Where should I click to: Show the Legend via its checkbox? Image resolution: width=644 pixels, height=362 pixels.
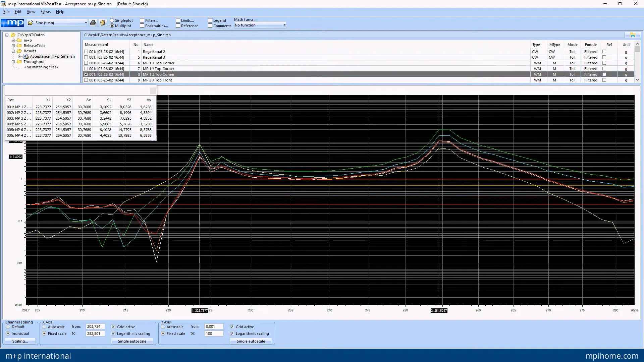tap(210, 20)
